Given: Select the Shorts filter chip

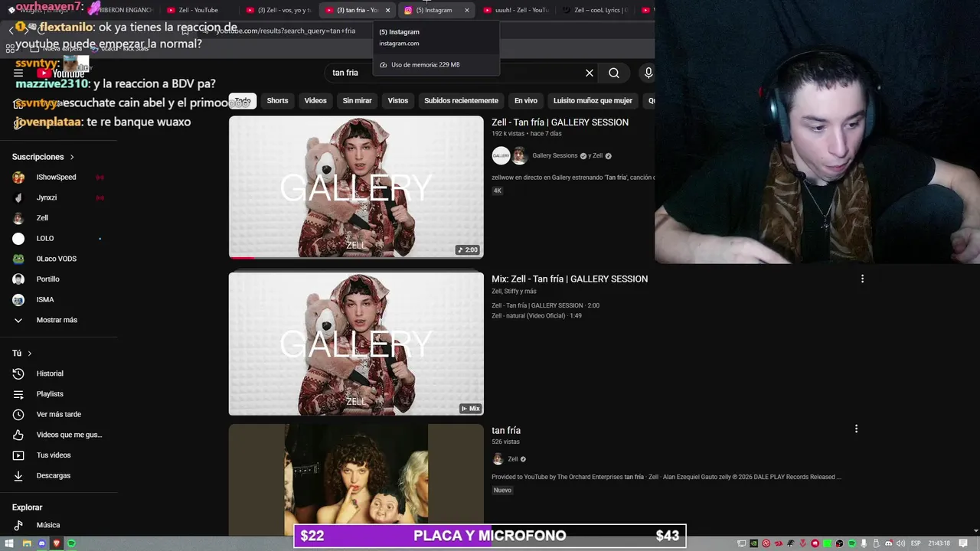Looking at the screenshot, I should point(277,100).
